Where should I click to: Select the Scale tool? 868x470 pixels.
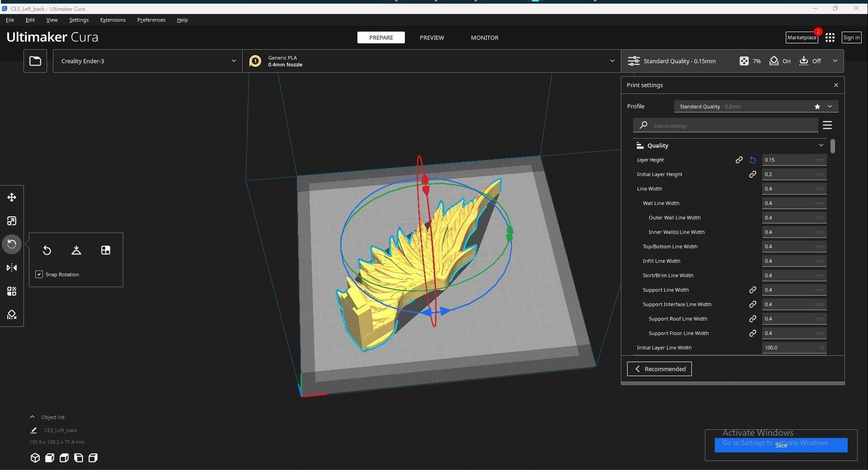[12, 221]
